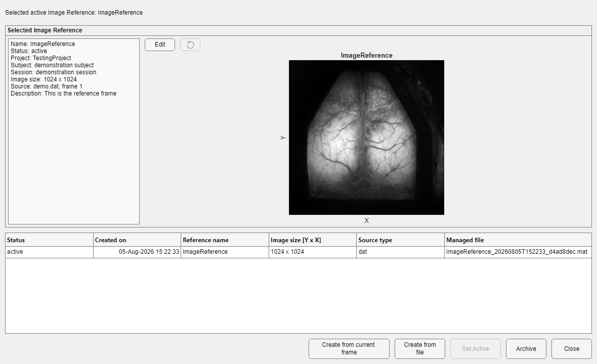Click the 'Name: ImageReference' info line
597x364 pixels.
[x=42, y=44]
